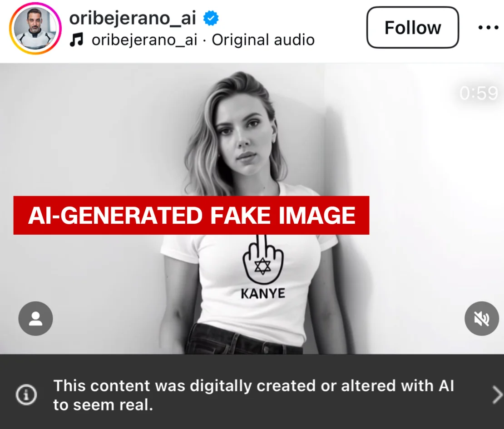Open the oribejerano_ai username link
Screen dimensions: 504x429
tap(133, 18)
